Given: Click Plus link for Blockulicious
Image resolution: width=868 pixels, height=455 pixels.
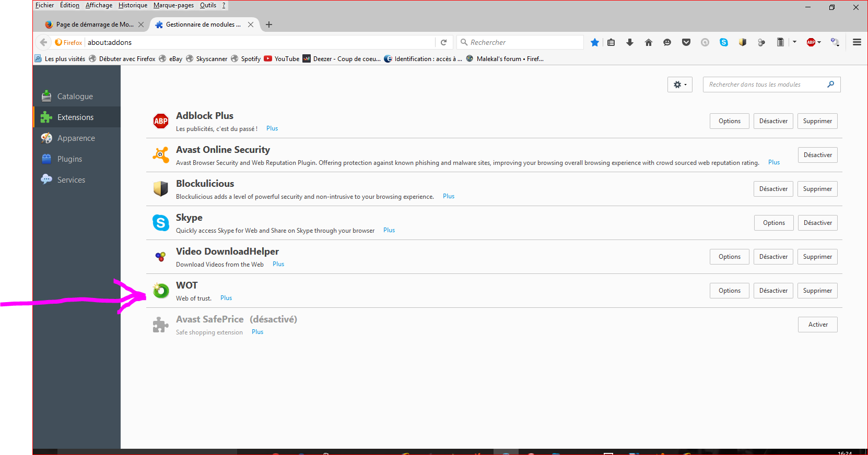Looking at the screenshot, I should point(449,196).
